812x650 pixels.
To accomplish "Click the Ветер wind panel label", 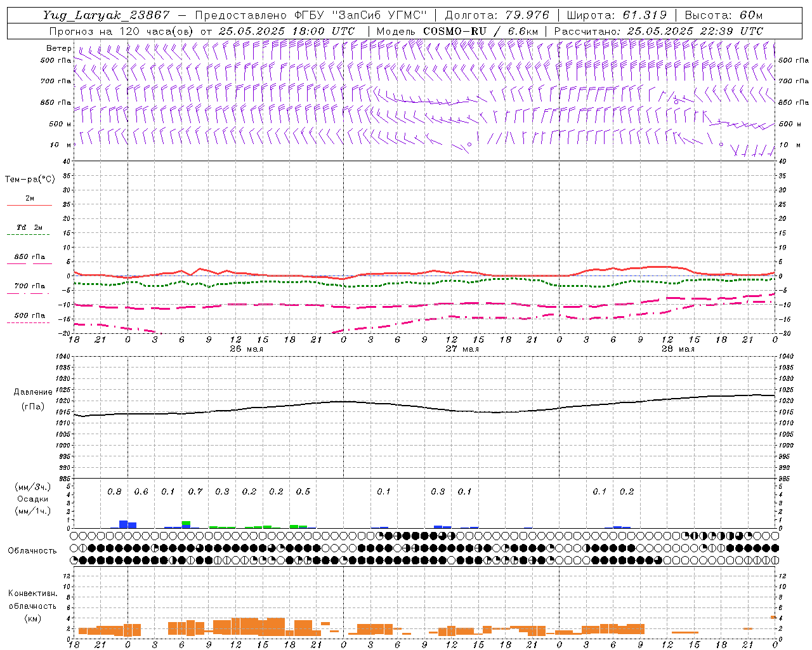I will point(58,48).
